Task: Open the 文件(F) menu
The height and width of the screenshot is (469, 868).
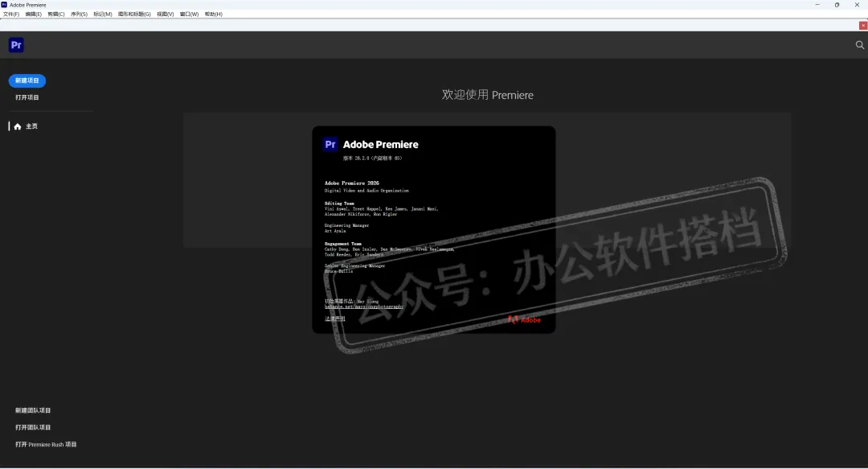Action: 11,14
